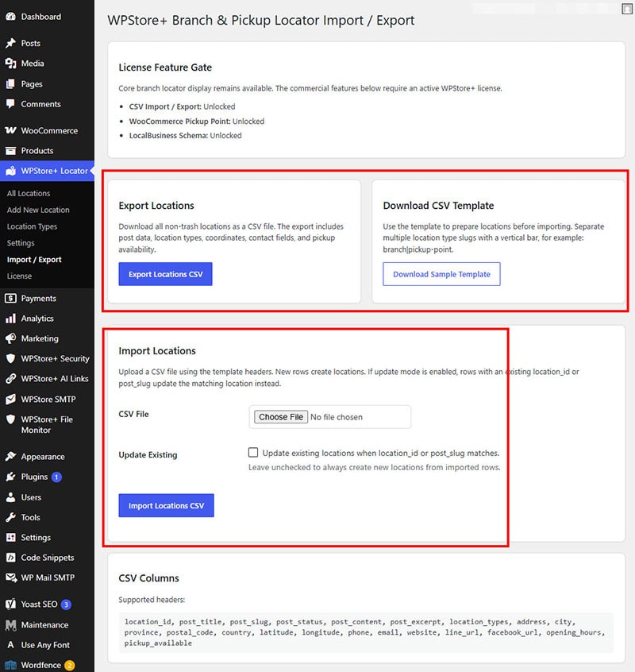Open the Analytics menu link
This screenshot has height=672, width=635.
tap(37, 319)
